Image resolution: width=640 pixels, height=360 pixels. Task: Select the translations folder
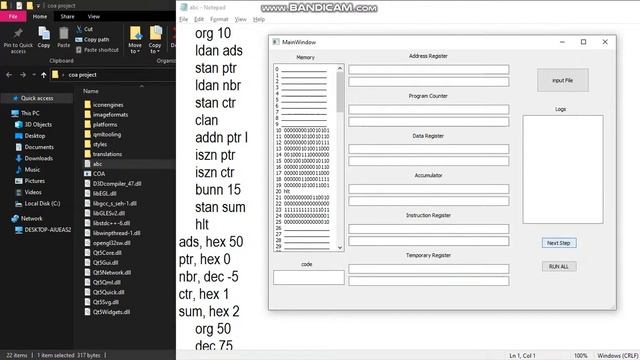[107, 154]
